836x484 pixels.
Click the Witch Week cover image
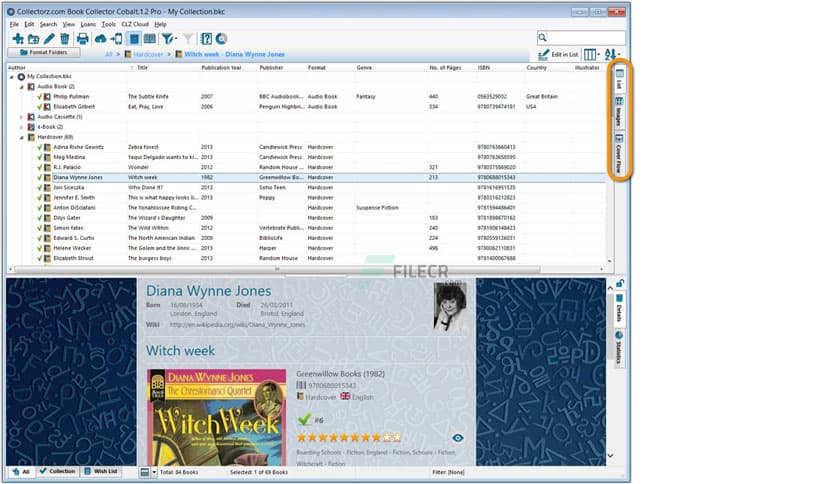click(x=216, y=417)
